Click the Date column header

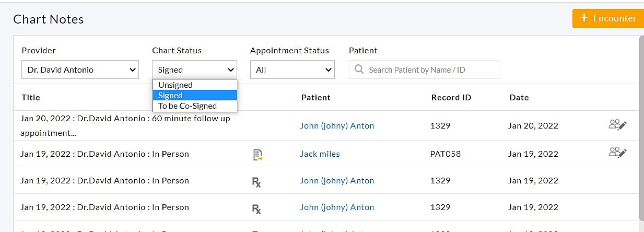[x=519, y=98]
